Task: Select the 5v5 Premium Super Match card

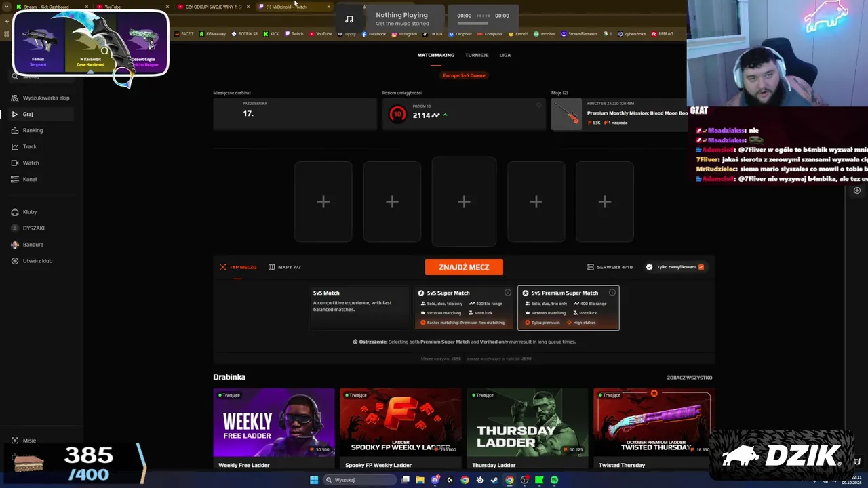Action: coord(568,308)
